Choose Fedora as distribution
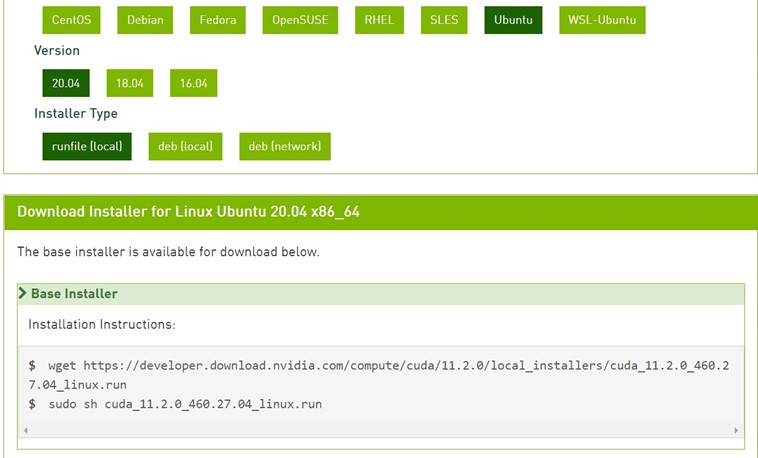The height and width of the screenshot is (458, 758). (218, 20)
